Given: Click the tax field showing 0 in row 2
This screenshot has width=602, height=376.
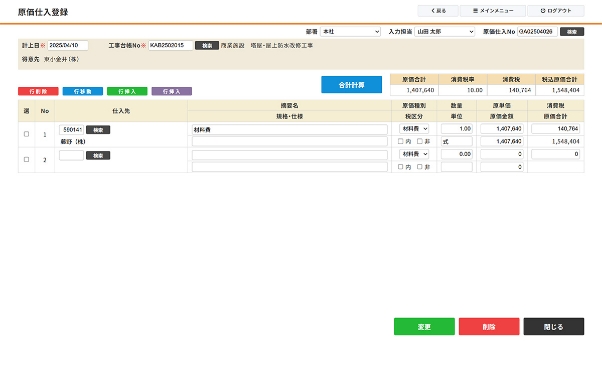Looking at the screenshot, I should 556,154.
